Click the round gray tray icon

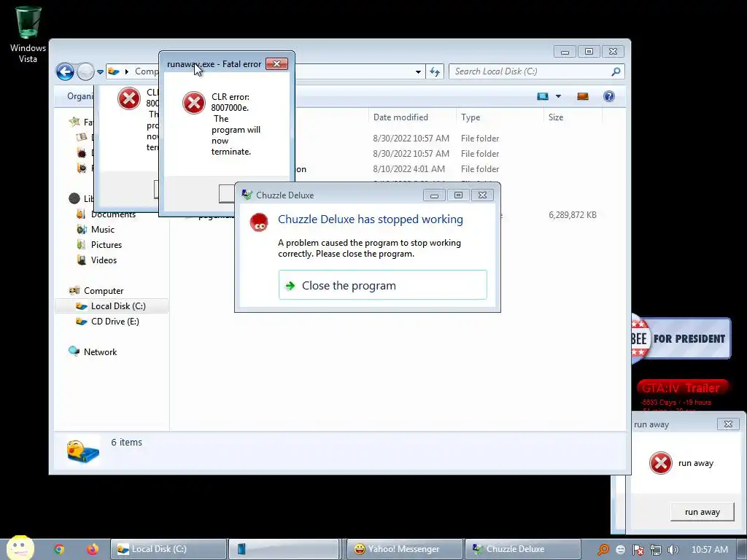pos(620,550)
